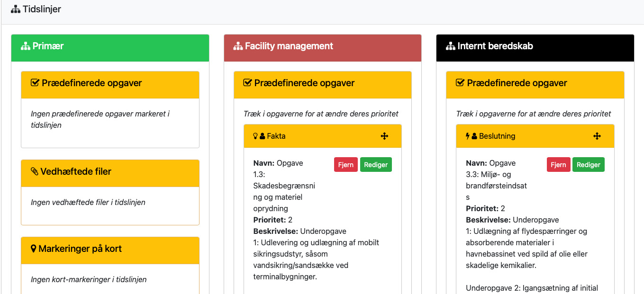Edit Opgave 3.3 with the Rediger button
This screenshot has height=294, width=644.
(x=589, y=165)
